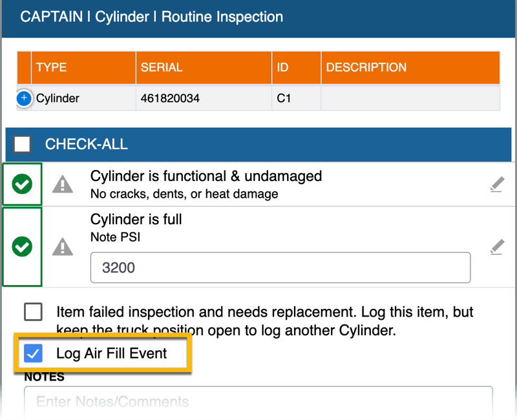517x420 pixels.
Task: Click green checkmark for Cylinder is full
Action: (x=23, y=246)
